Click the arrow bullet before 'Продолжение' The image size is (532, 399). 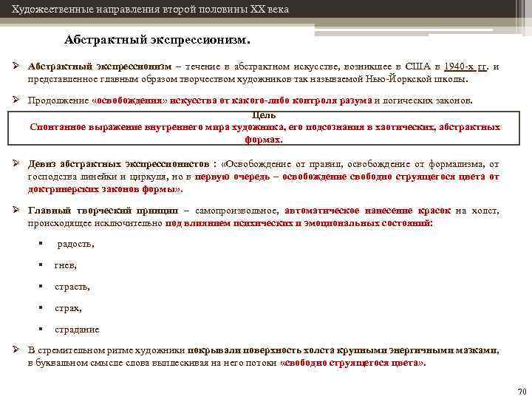tap(16, 100)
